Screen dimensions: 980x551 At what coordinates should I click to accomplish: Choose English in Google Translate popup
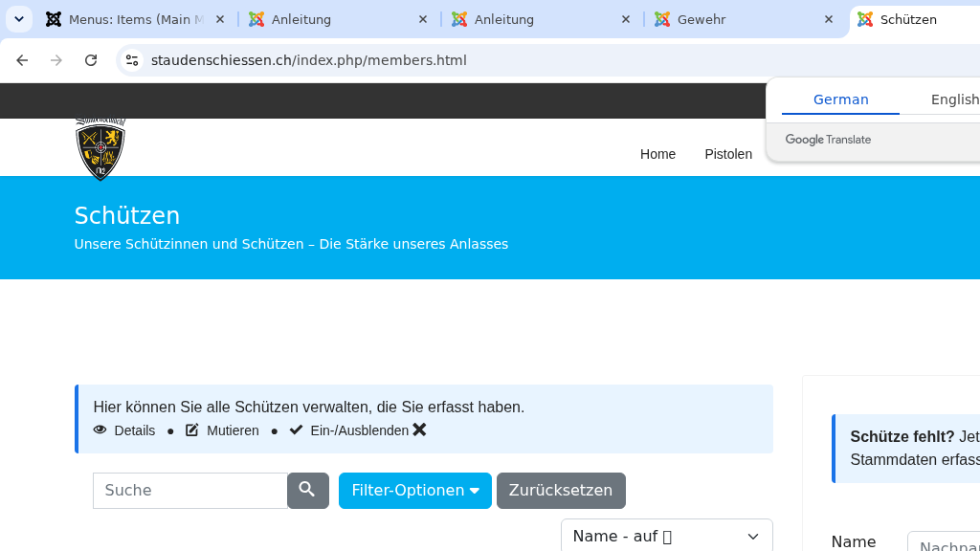[955, 99]
